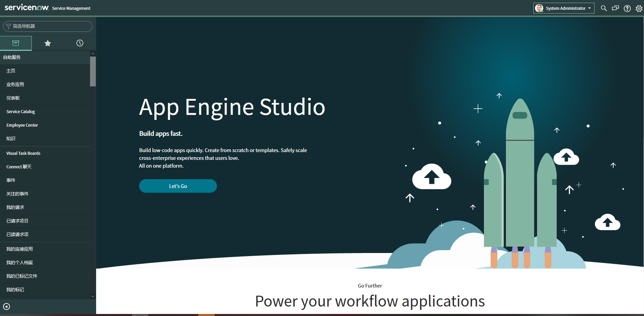The width and height of the screenshot is (644, 316).
Task: Open the System Administrator user dropdown
Action: 564,8
